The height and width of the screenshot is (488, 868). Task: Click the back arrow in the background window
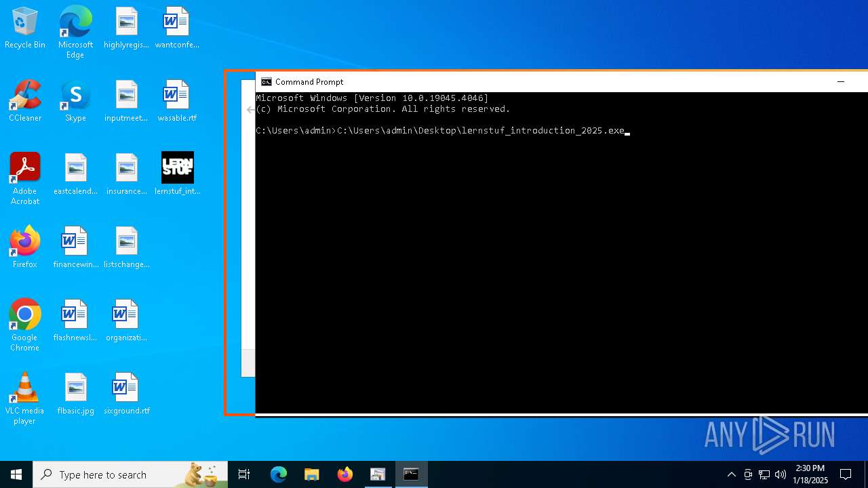click(250, 110)
